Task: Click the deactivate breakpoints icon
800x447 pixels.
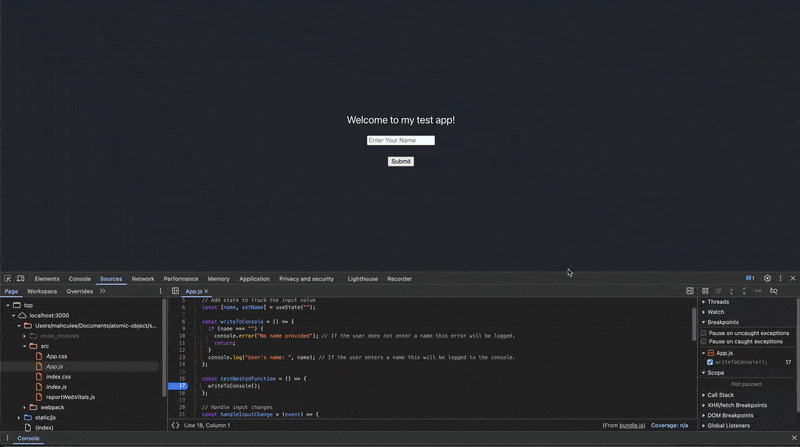Action: (x=773, y=291)
